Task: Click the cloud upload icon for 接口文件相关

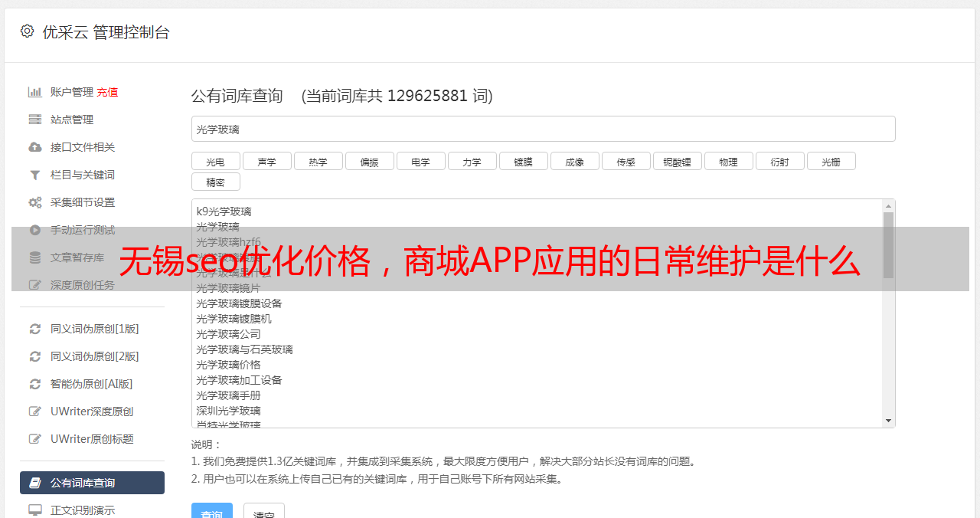Action: pos(35,147)
